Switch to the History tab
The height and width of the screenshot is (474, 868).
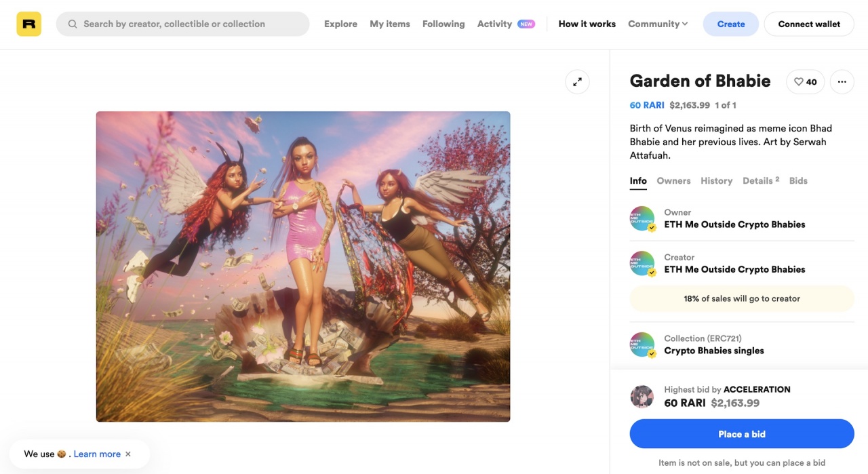coord(716,181)
